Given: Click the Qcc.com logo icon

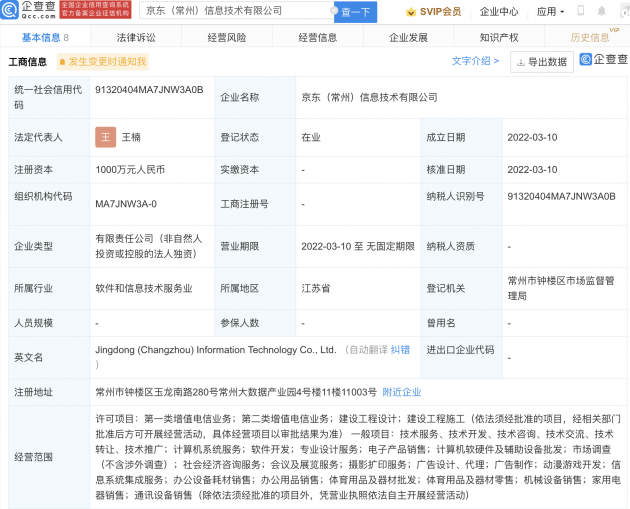Looking at the screenshot, I should point(9,10).
